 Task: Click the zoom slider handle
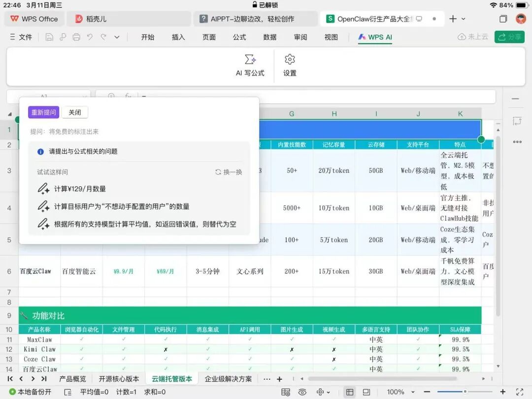point(465,392)
